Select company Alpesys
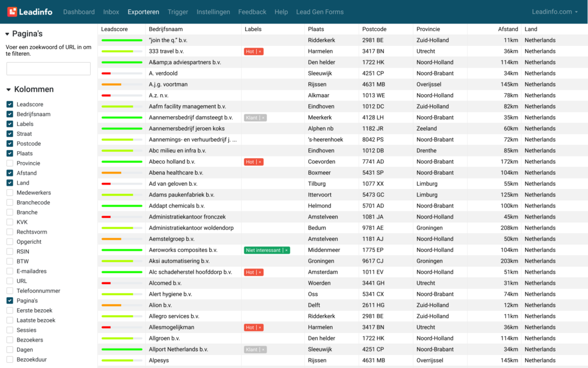 159,361
